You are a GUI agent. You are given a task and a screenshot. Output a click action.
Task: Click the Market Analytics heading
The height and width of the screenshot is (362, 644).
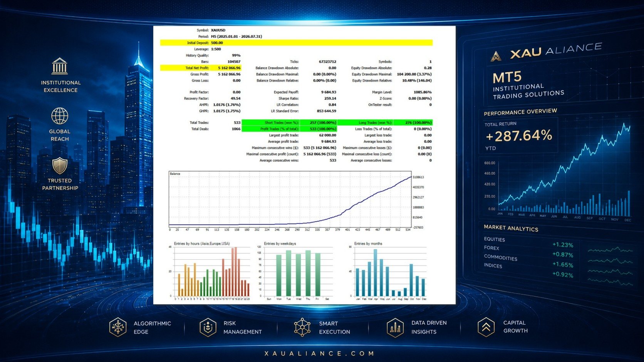pos(511,228)
